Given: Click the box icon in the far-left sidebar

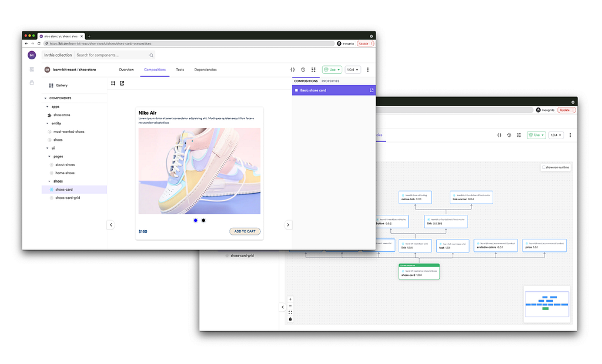Looking at the screenshot, I should pyautogui.click(x=32, y=82).
